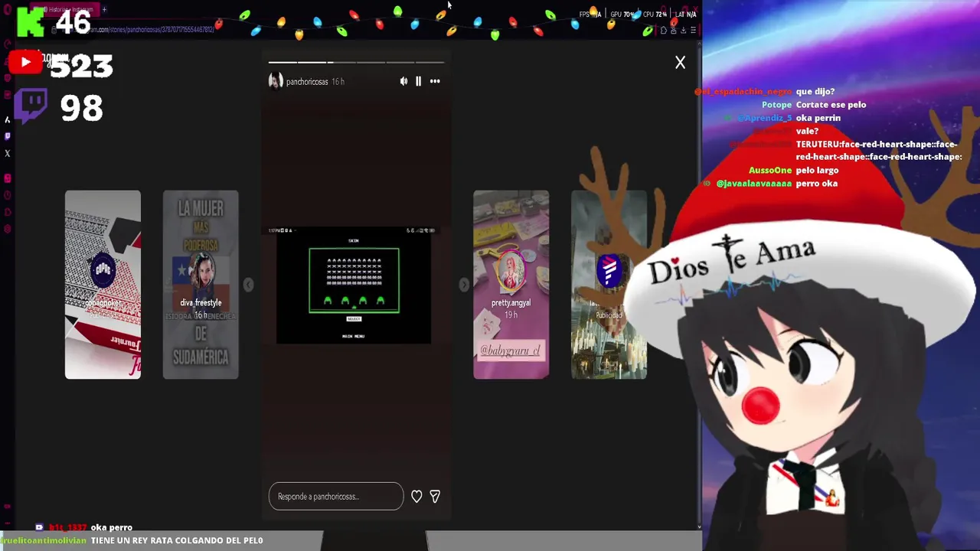Click bottom ticker 'TIENE UN REY RATA COLGANDO DEL PELO'
Screen dimensions: 980x551
(177, 540)
